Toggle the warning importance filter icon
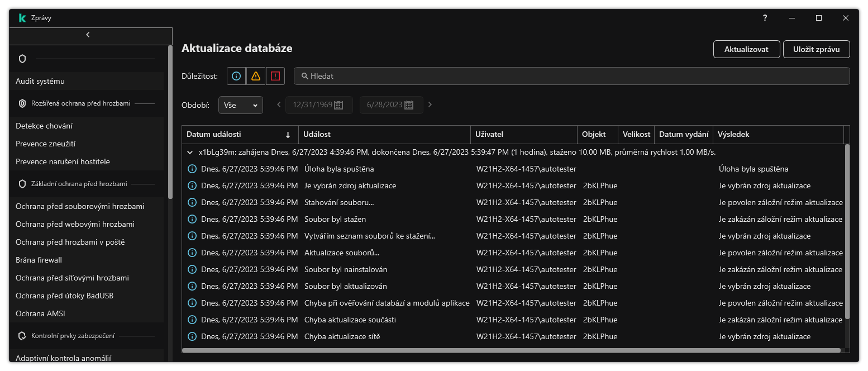This screenshot has height=371, width=868. coord(256,76)
